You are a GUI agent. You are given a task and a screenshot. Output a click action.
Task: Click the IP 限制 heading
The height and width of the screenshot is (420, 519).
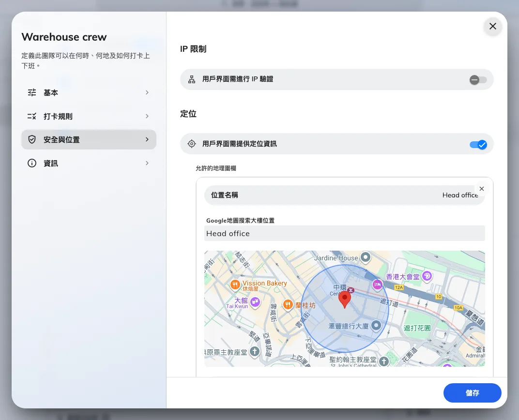tap(193, 49)
